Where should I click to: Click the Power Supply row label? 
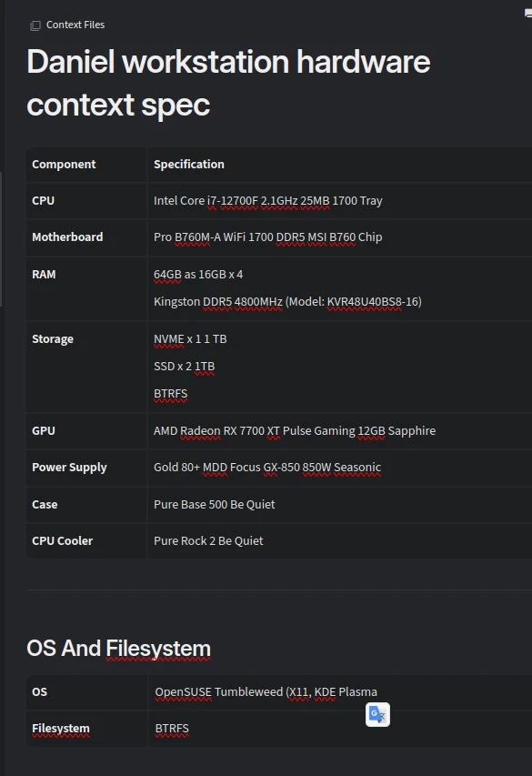tap(69, 467)
